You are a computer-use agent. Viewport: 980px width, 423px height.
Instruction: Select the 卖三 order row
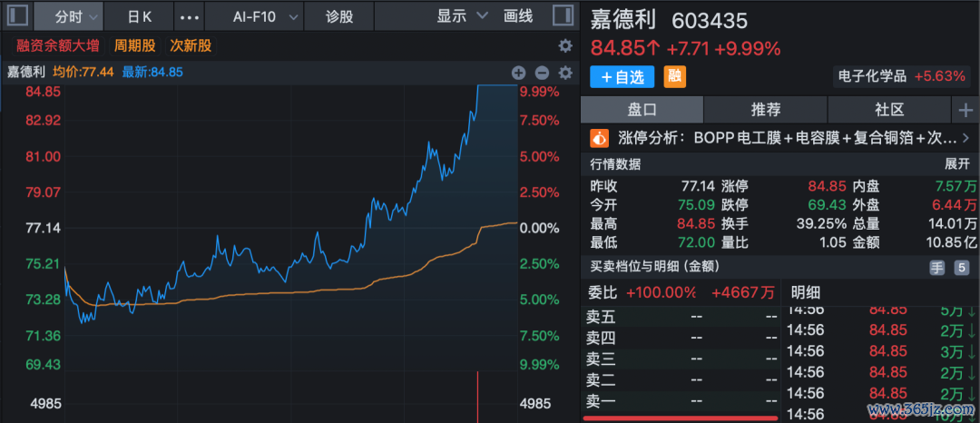pos(681,359)
